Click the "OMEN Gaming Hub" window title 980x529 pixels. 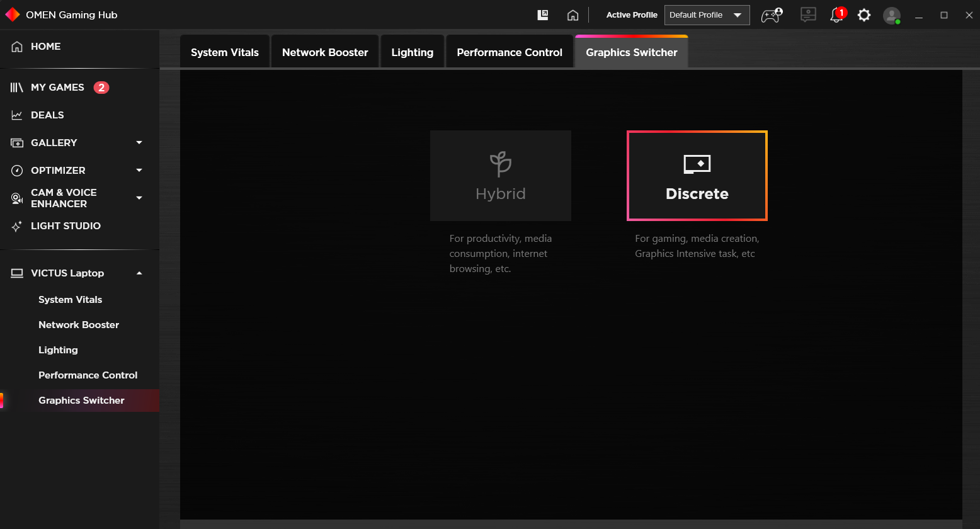coord(72,15)
